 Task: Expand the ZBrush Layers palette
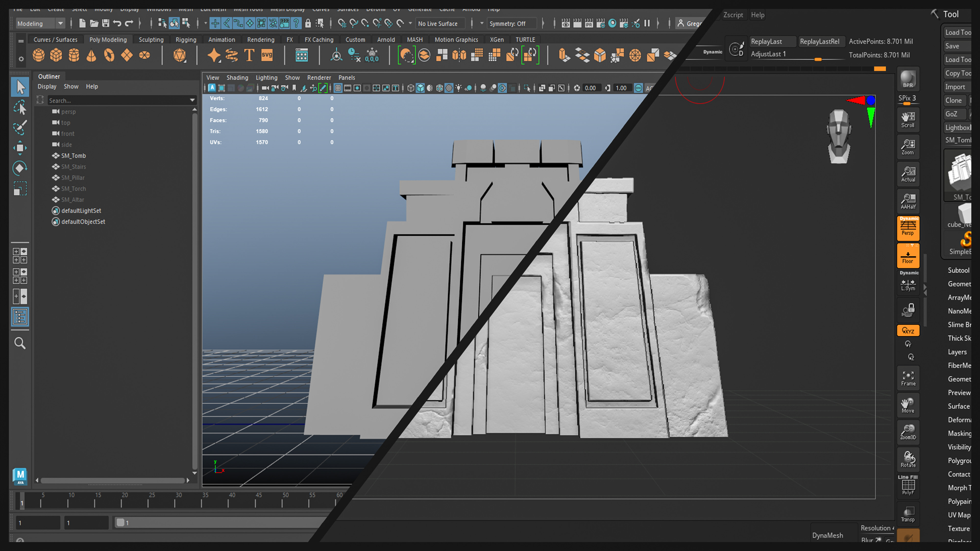click(957, 352)
